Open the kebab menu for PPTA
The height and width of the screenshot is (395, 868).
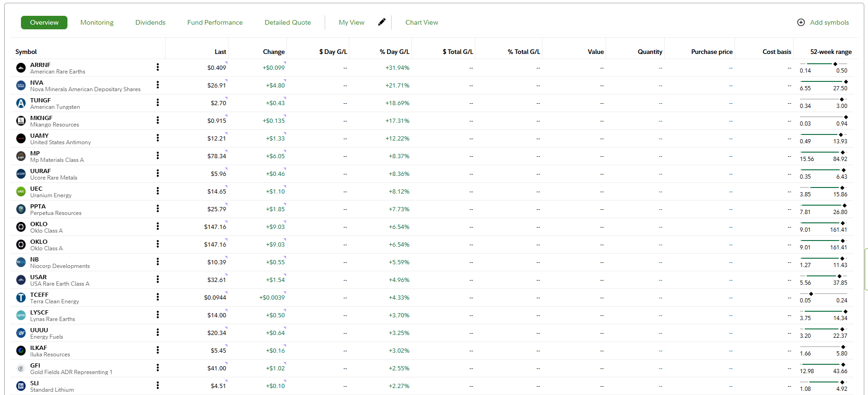click(x=158, y=208)
